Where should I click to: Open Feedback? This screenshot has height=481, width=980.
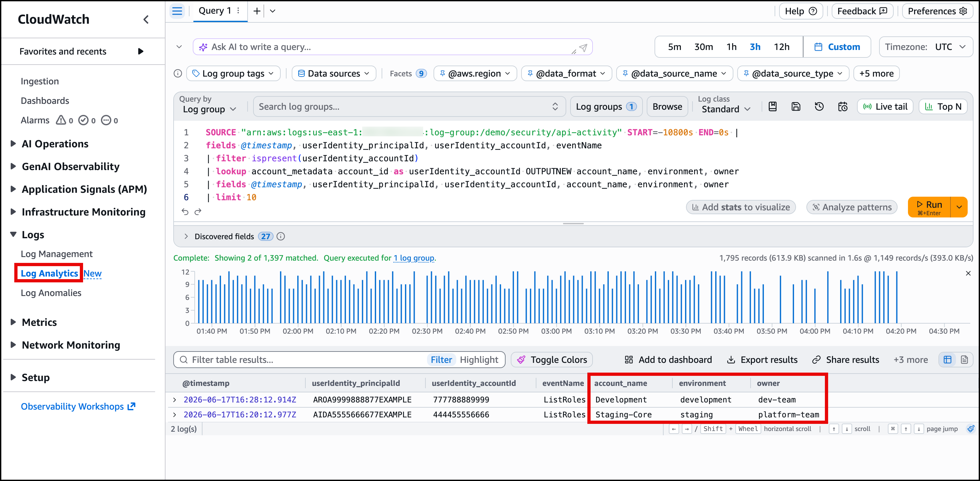click(x=863, y=11)
